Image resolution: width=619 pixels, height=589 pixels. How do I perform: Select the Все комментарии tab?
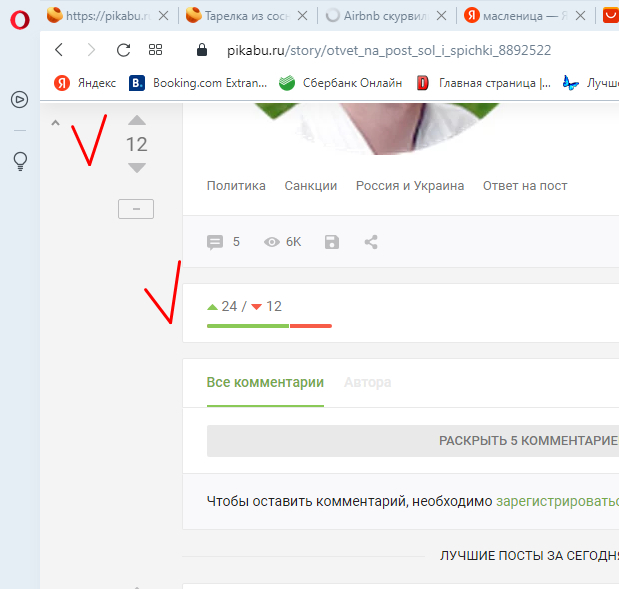tap(265, 382)
